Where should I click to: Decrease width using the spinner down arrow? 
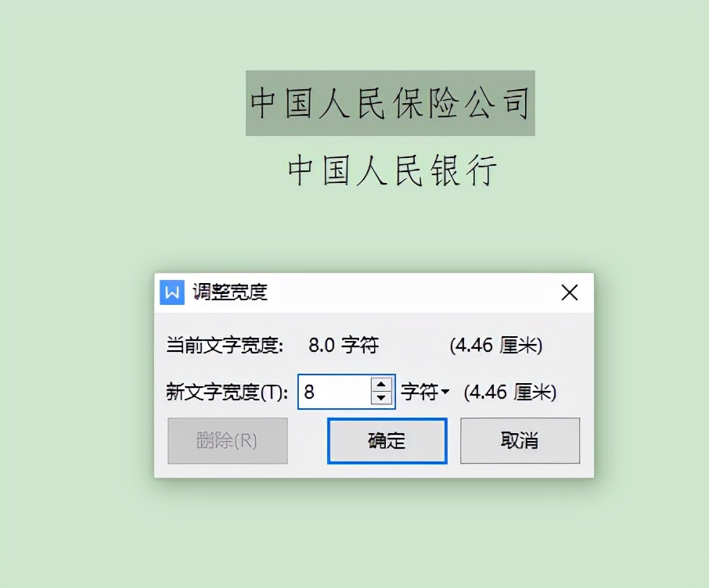tap(381, 398)
